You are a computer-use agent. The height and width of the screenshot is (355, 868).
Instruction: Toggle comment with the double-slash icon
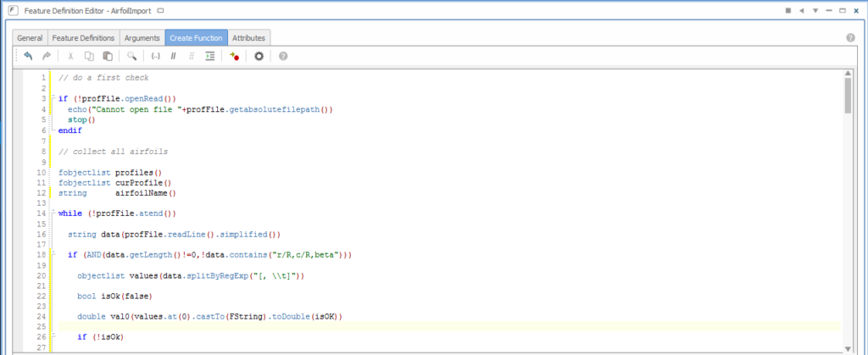pos(173,56)
